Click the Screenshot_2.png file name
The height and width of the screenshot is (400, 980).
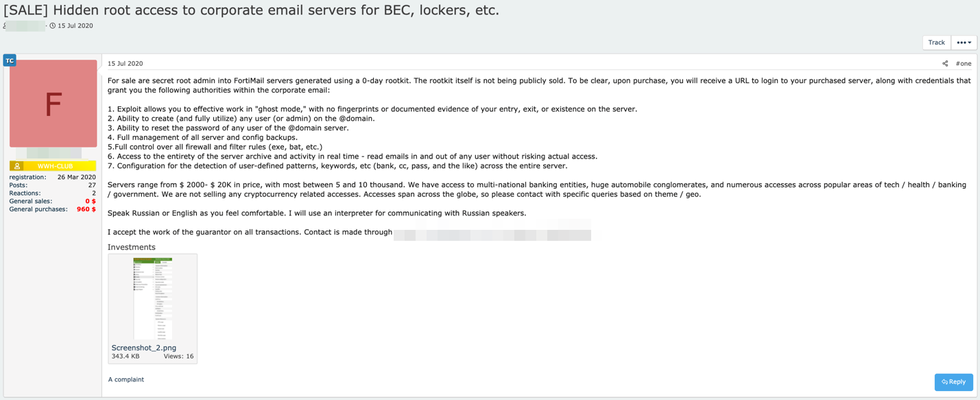click(x=144, y=348)
